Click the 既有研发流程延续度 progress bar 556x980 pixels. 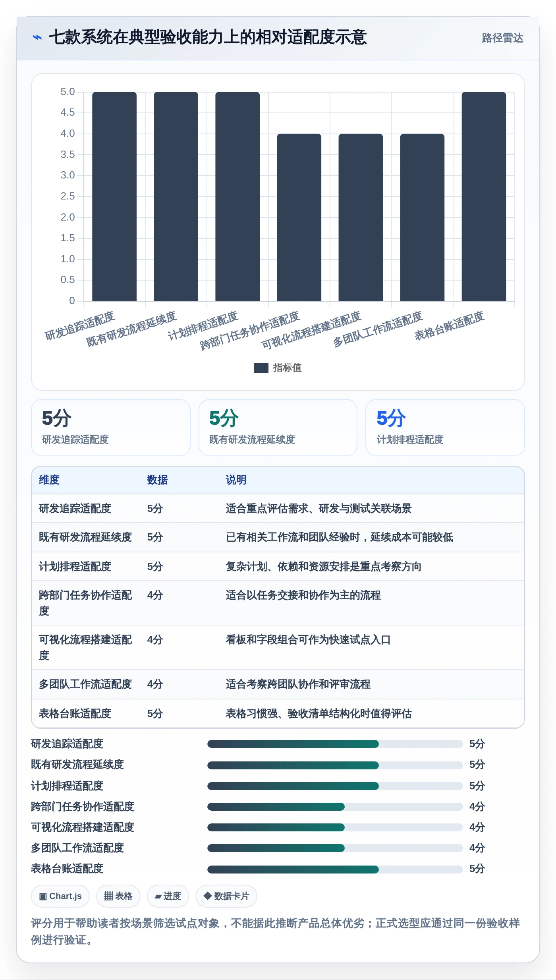[x=335, y=765]
